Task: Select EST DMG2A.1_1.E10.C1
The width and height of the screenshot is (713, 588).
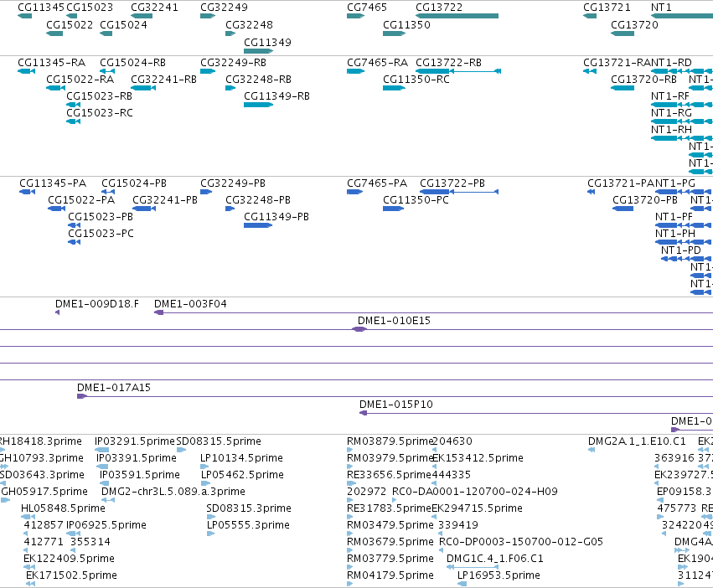Action: 592,450
